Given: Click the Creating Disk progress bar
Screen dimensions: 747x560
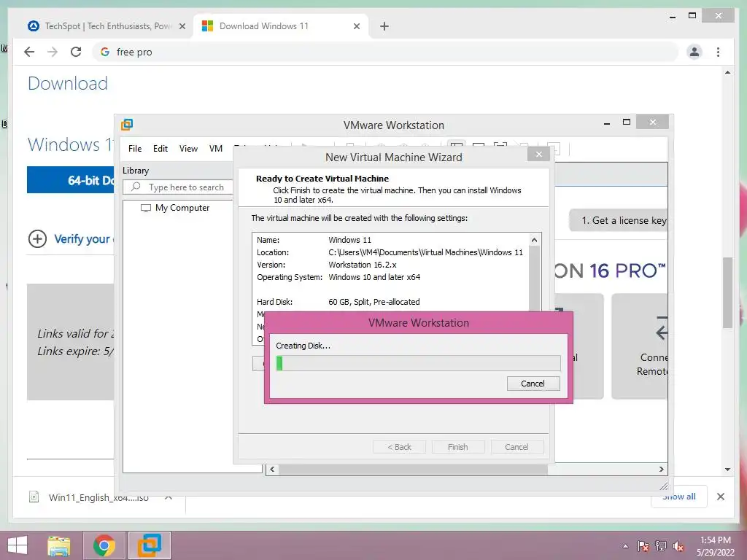Looking at the screenshot, I should click(x=418, y=363).
